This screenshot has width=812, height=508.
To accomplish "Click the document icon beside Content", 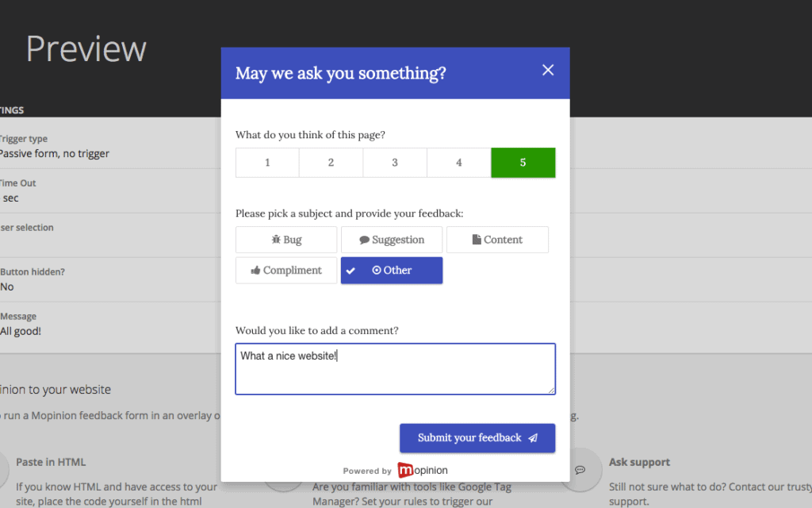I will pyautogui.click(x=477, y=240).
